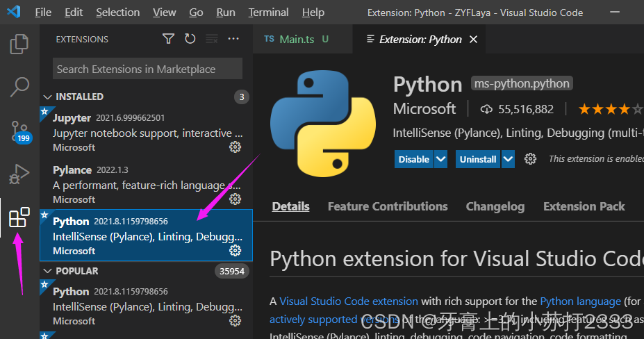Open Extensions views and more actions menu
Image resolution: width=644 pixels, height=339 pixels.
coord(233,39)
